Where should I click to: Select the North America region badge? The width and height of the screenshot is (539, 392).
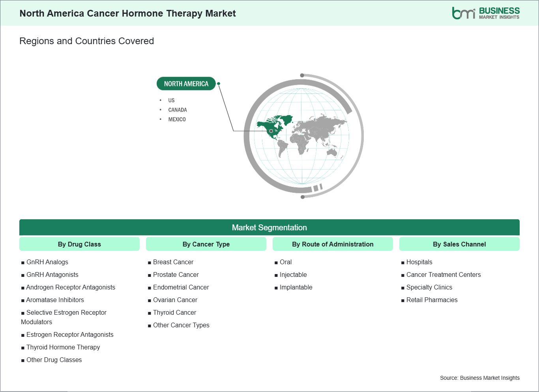click(x=186, y=84)
